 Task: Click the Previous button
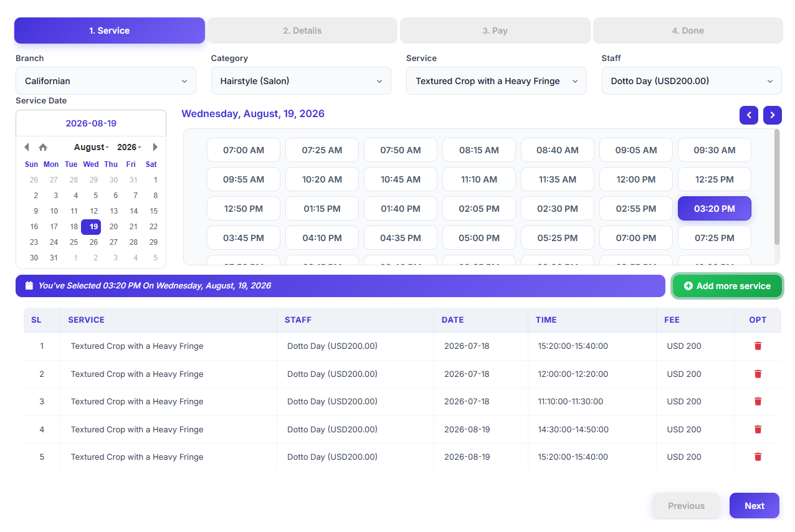[x=686, y=506]
